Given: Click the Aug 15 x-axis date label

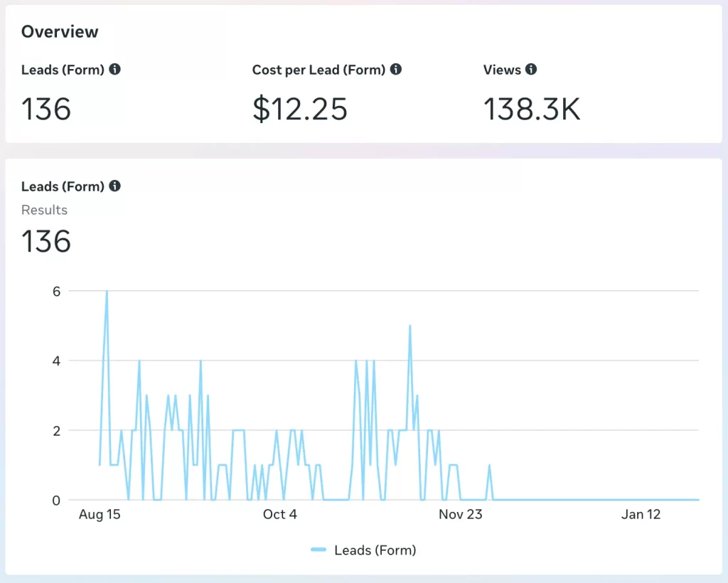Looking at the screenshot, I should [x=100, y=514].
